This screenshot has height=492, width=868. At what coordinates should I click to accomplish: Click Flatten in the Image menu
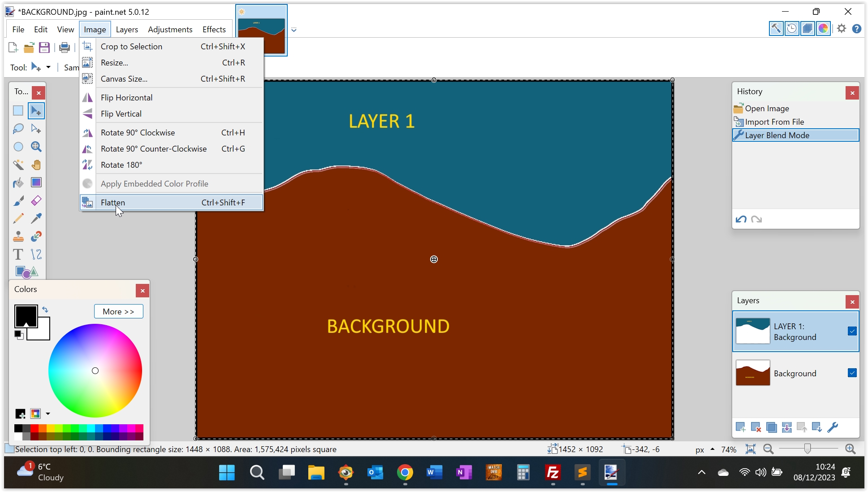[x=113, y=202]
